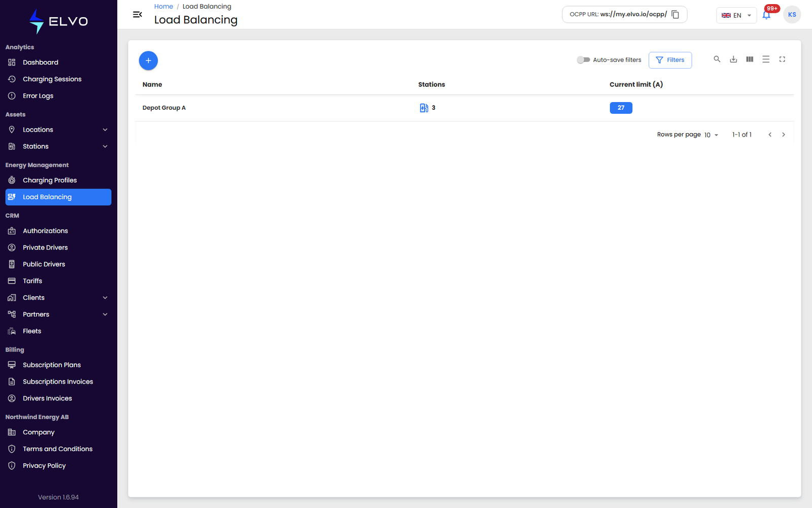Open the Filters panel
Screen dimensions: 812x508
click(670, 60)
